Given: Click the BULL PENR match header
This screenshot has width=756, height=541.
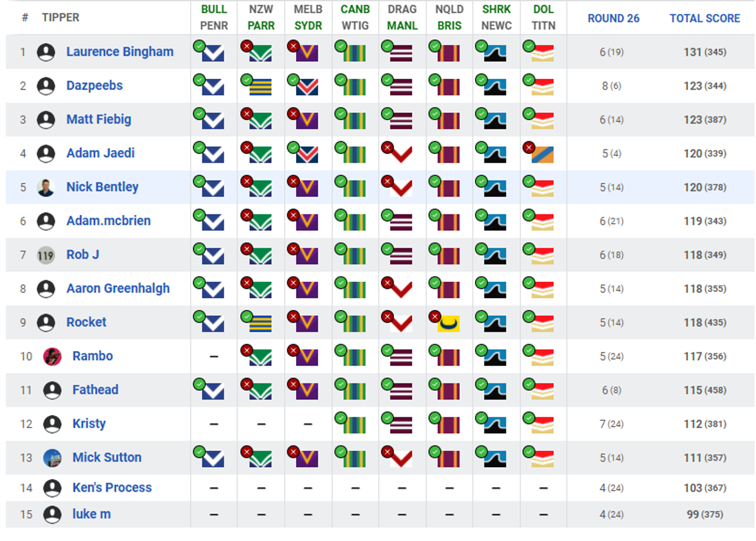Looking at the screenshot, I should pos(214,18).
